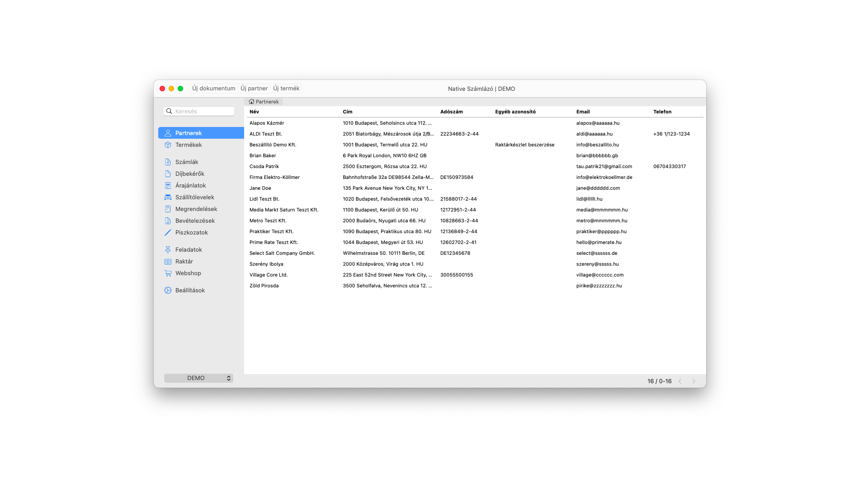Click Új dokumentum in the toolbar
The width and height of the screenshot is (868, 488).
point(213,88)
